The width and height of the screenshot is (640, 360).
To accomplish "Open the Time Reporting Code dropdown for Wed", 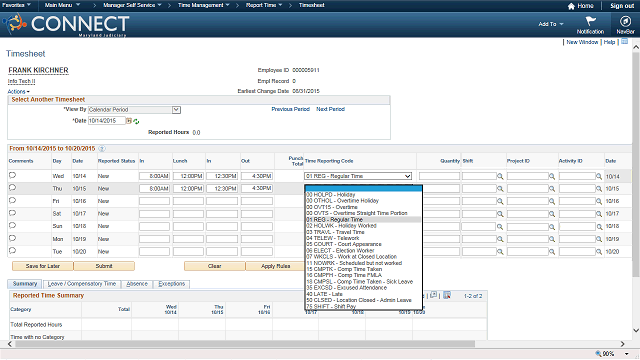I will 358,176.
